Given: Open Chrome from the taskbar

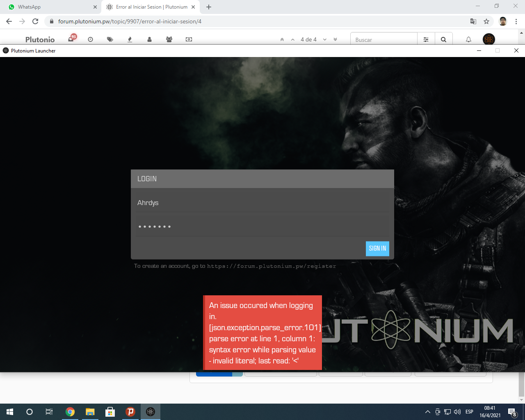Looking at the screenshot, I should click(70, 412).
